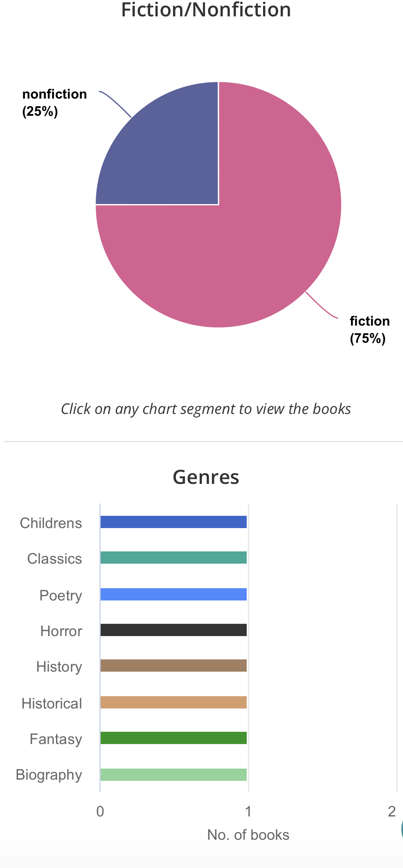The height and width of the screenshot is (868, 403).
Task: Click the Childrens genre bar
Action: pos(173,522)
